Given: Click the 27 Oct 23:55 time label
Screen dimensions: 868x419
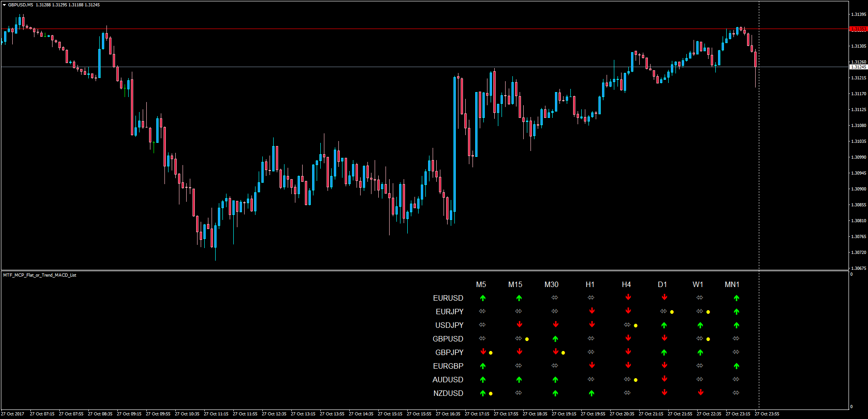Looking at the screenshot, I should pos(767,414).
